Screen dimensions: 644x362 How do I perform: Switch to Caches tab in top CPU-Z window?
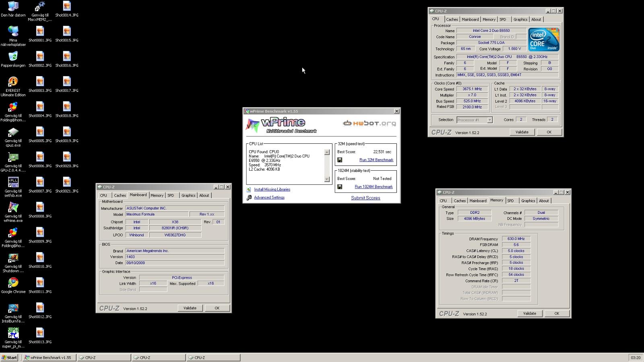point(452,19)
